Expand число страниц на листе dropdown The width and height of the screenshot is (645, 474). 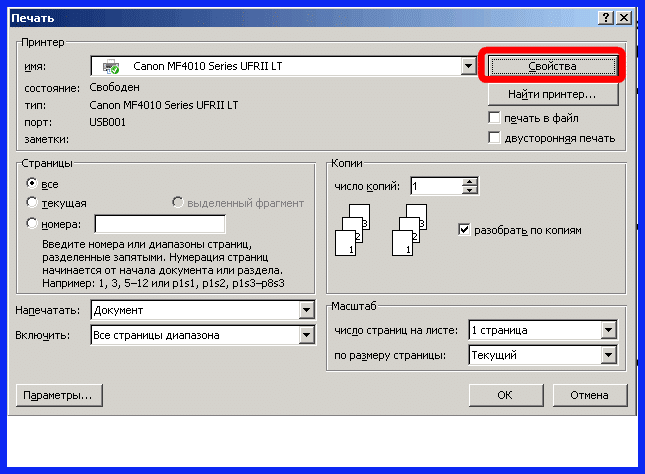[x=608, y=330]
